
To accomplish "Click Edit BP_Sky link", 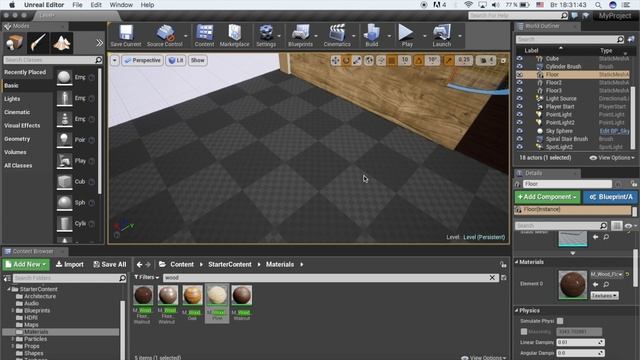I will point(614,131).
